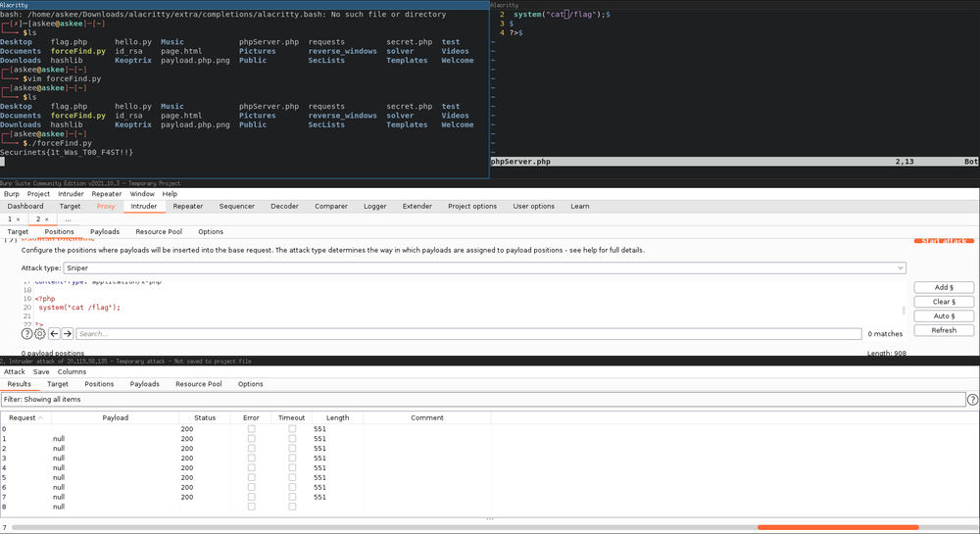Click the help question mark beside the search field
Screen dimensions: 980x534
26,333
